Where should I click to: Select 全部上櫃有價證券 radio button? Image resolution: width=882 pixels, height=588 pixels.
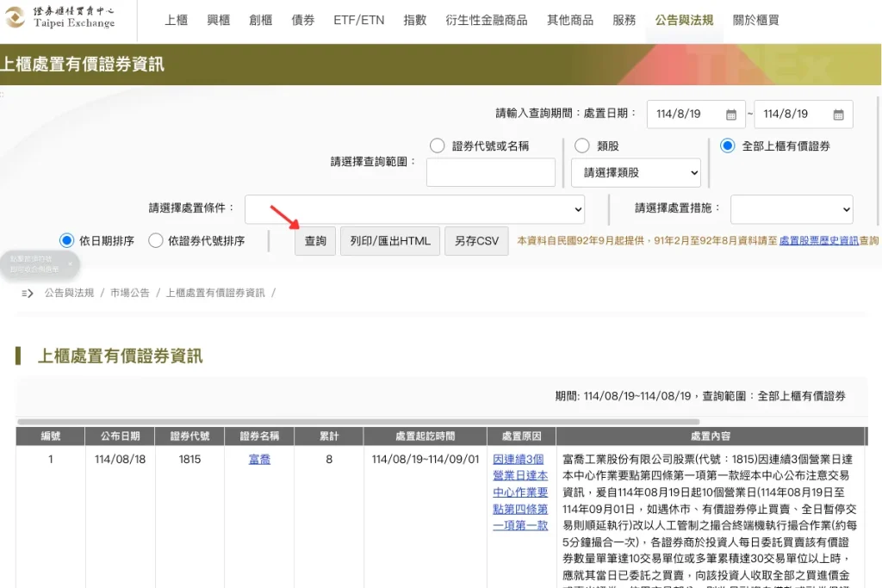[727, 146]
